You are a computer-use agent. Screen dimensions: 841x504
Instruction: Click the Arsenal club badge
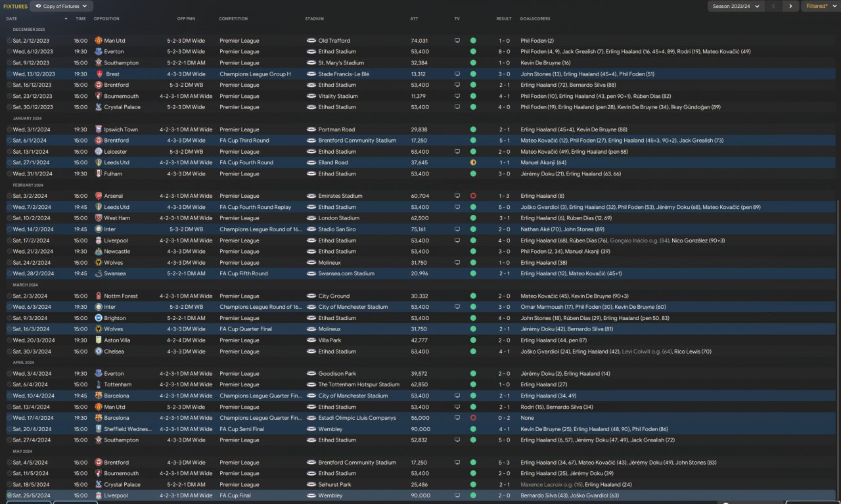coord(99,196)
